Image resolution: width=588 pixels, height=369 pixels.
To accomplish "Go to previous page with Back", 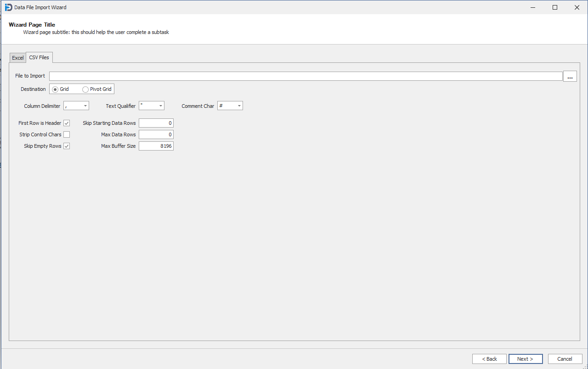I will pos(489,359).
